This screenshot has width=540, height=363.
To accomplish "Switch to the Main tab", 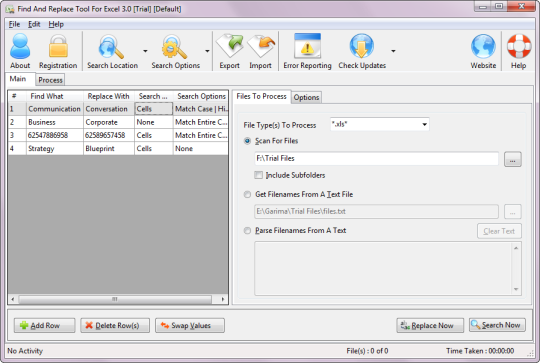I will 18,79.
